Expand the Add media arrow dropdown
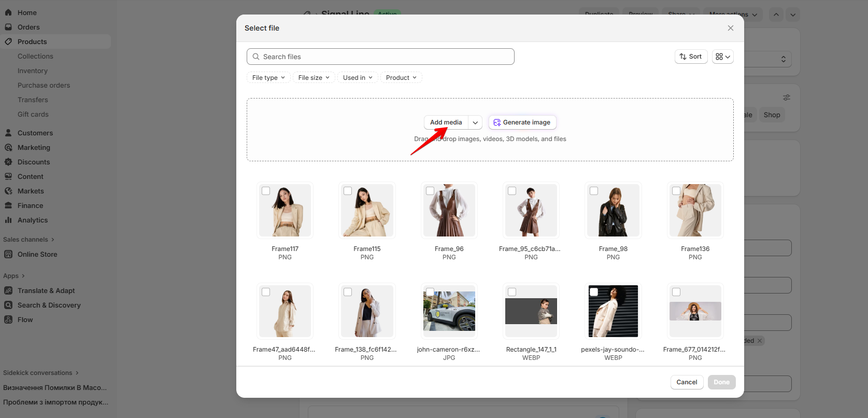The width and height of the screenshot is (868, 418). 475,122
